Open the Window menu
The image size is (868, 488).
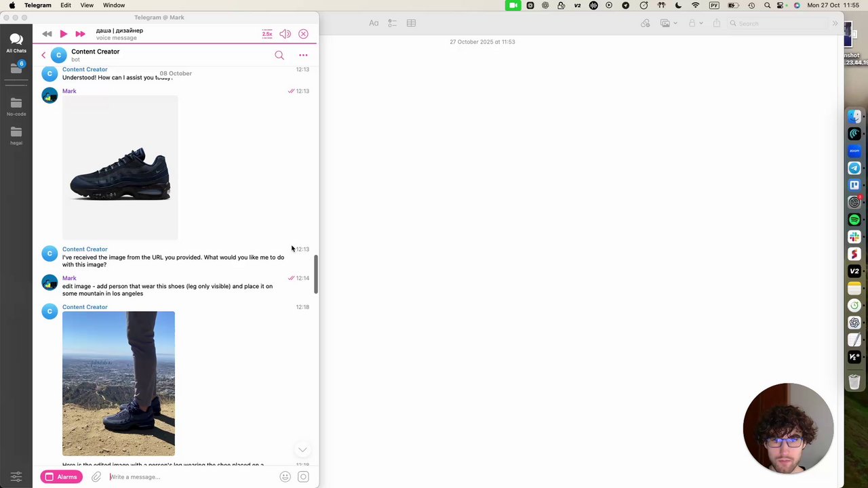pos(114,5)
